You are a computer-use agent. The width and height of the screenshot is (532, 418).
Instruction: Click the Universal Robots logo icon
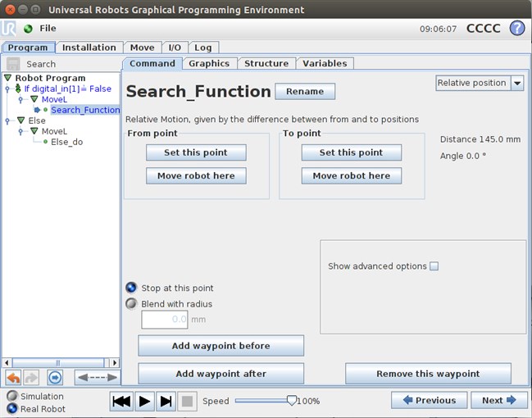8,29
